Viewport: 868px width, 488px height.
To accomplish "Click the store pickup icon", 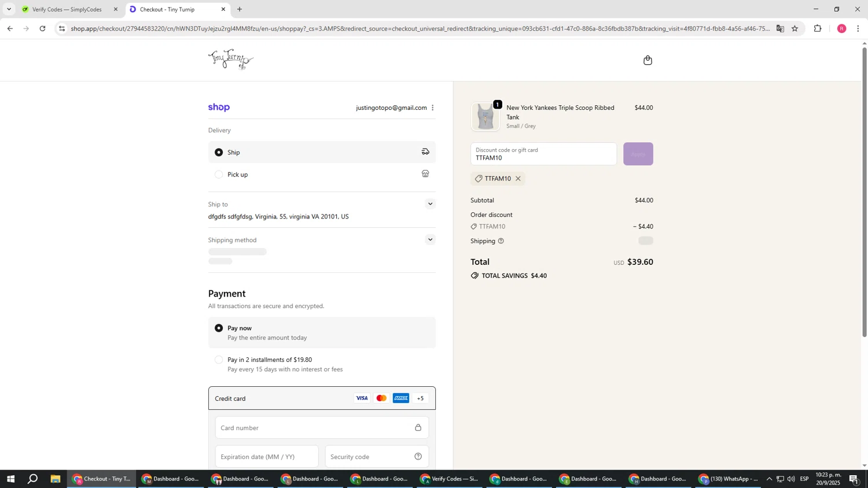I will click(x=425, y=174).
